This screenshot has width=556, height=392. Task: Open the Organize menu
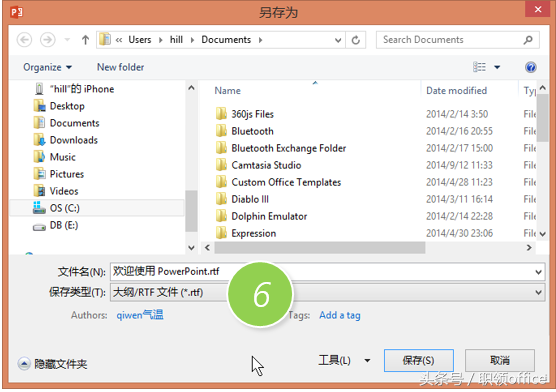pyautogui.click(x=47, y=67)
